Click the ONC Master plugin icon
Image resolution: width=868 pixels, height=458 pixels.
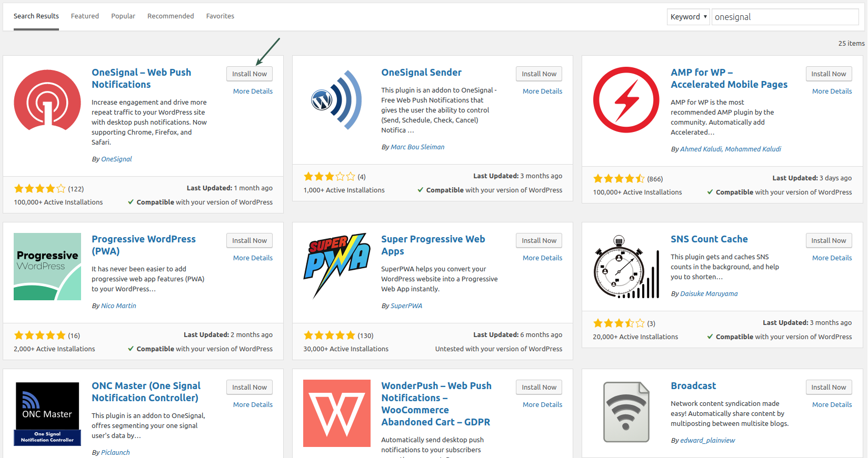(47, 413)
